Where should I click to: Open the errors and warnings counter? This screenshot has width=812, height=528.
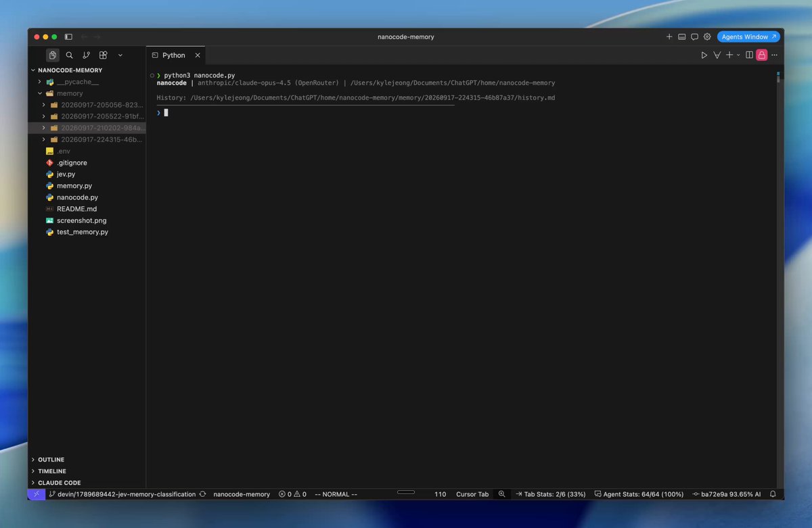(292, 494)
